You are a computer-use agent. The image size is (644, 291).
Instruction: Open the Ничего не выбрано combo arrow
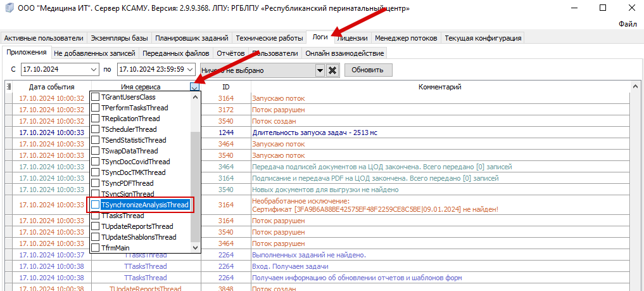tap(320, 70)
